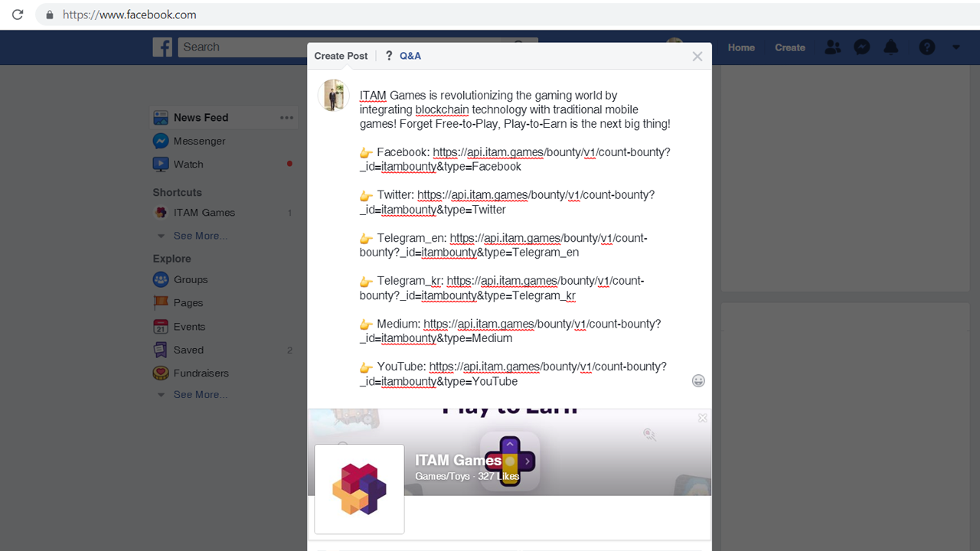This screenshot has height=551, width=980.
Task: Click the YouTube bounty URL text
Action: pyautogui.click(x=513, y=373)
